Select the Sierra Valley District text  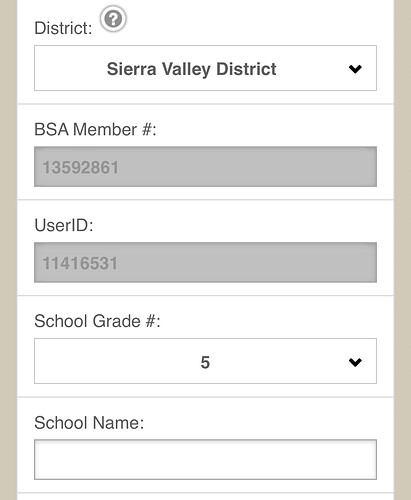(x=191, y=69)
